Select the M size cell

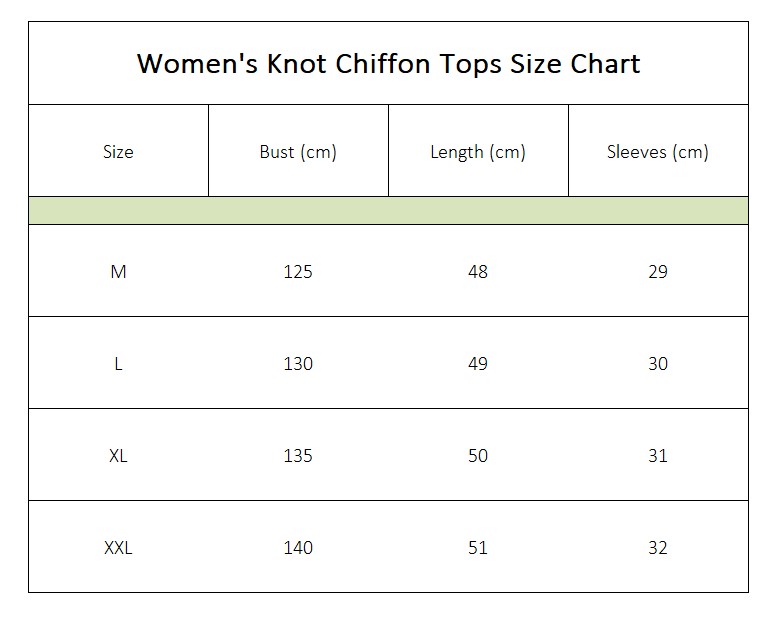coord(118,272)
